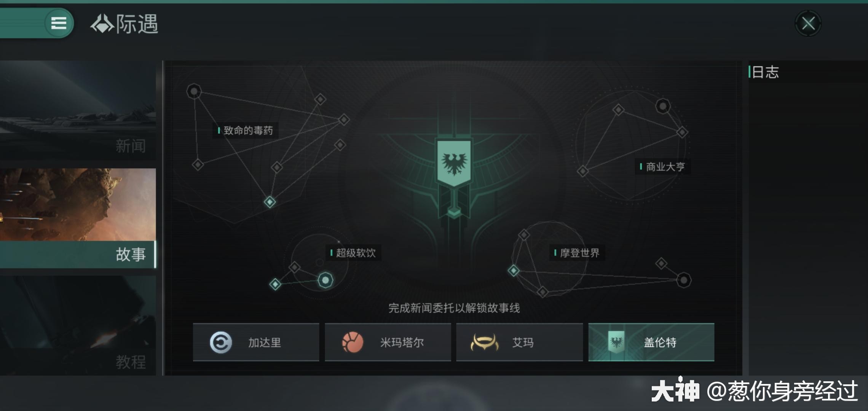
Task: Choose the 艾玛 faction button
Action: (x=519, y=342)
